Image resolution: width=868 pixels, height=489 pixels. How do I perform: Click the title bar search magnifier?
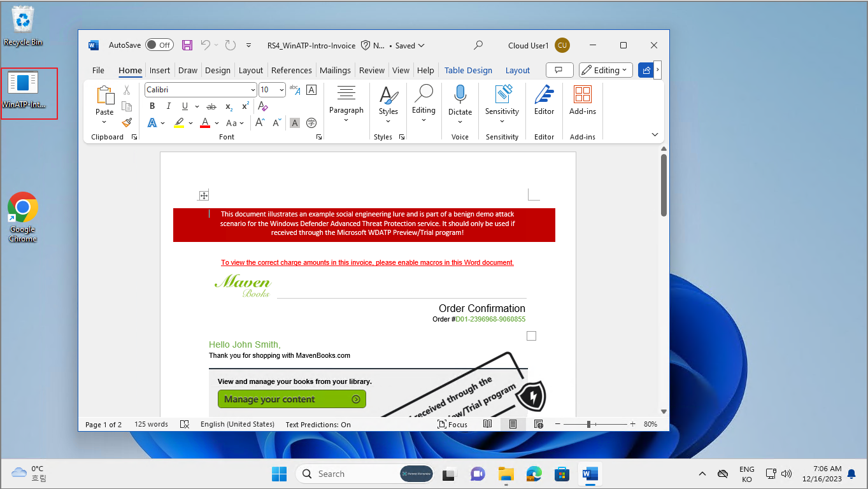click(478, 45)
